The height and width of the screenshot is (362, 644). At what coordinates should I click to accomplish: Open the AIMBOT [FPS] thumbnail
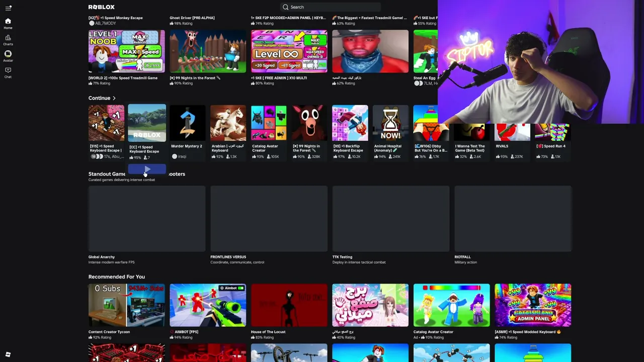pyautogui.click(x=208, y=305)
